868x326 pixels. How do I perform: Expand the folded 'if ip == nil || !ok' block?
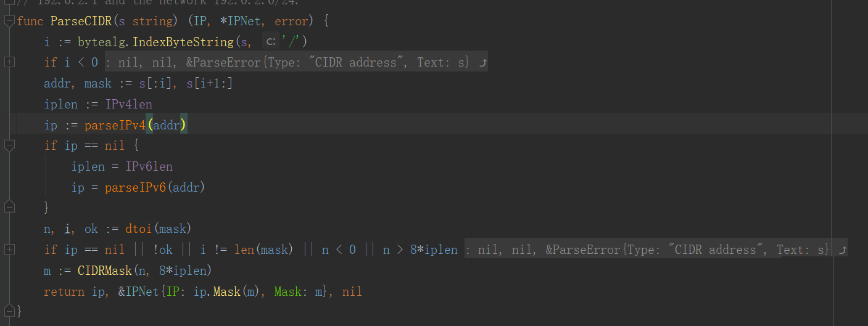[x=9, y=250]
